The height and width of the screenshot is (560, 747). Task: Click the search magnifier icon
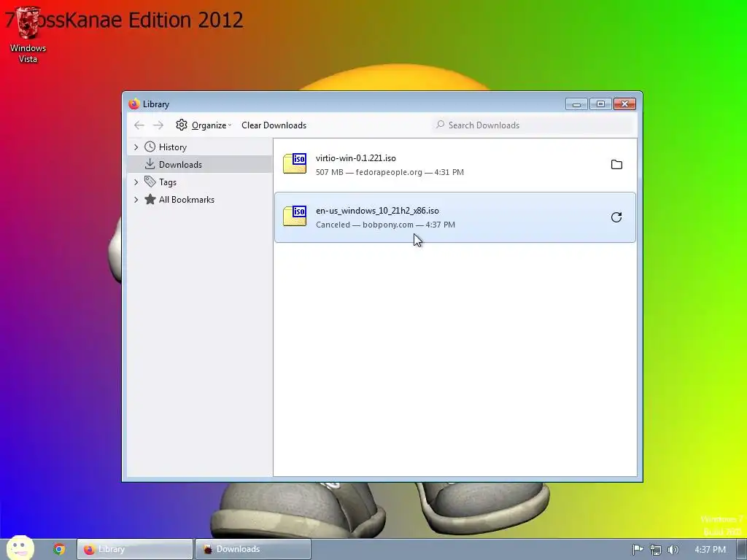[440, 125]
